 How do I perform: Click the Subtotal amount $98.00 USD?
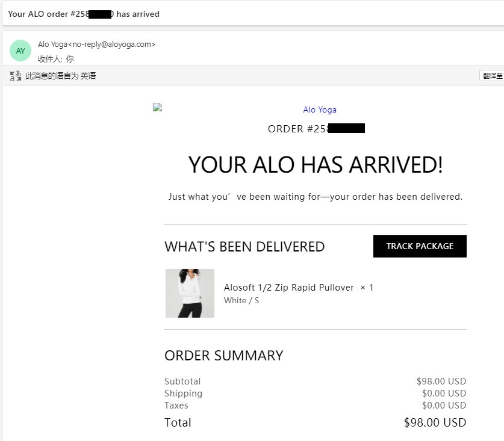click(441, 381)
